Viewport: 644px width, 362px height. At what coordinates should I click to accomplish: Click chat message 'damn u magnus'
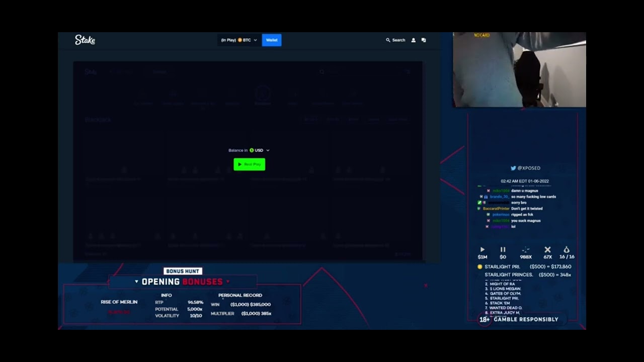tap(525, 191)
